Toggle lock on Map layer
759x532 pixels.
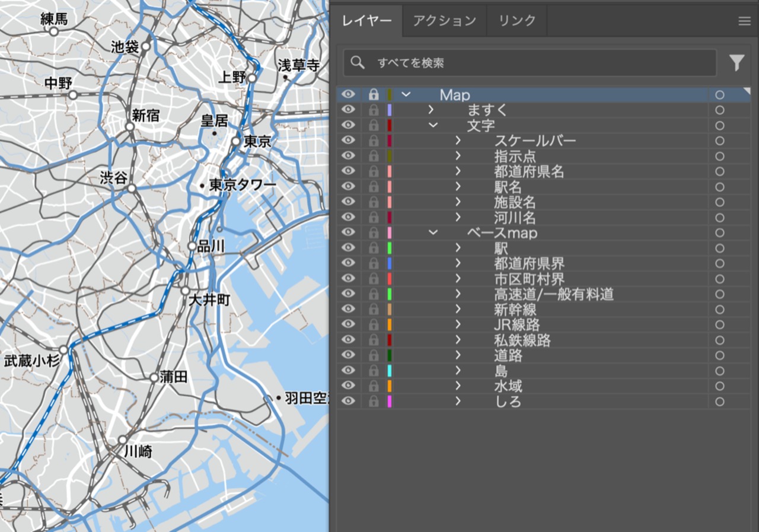pos(374,94)
